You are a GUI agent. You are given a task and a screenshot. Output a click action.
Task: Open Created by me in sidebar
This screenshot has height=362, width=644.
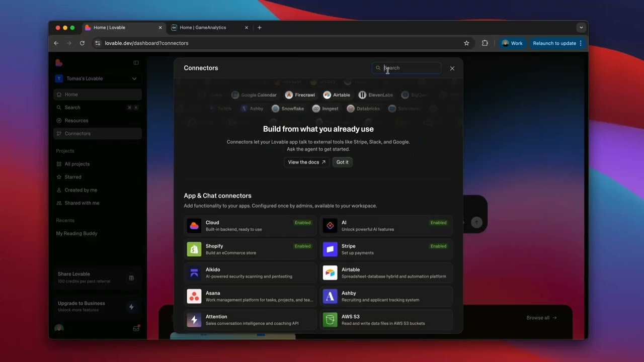pos(98,190)
